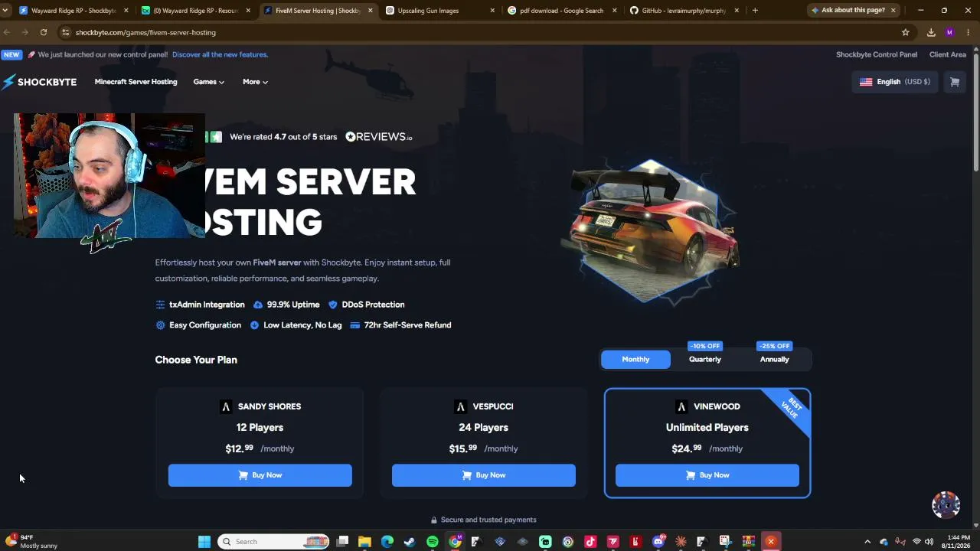Open the shopping cart
This screenshot has height=551, width=980.
[x=955, y=82]
